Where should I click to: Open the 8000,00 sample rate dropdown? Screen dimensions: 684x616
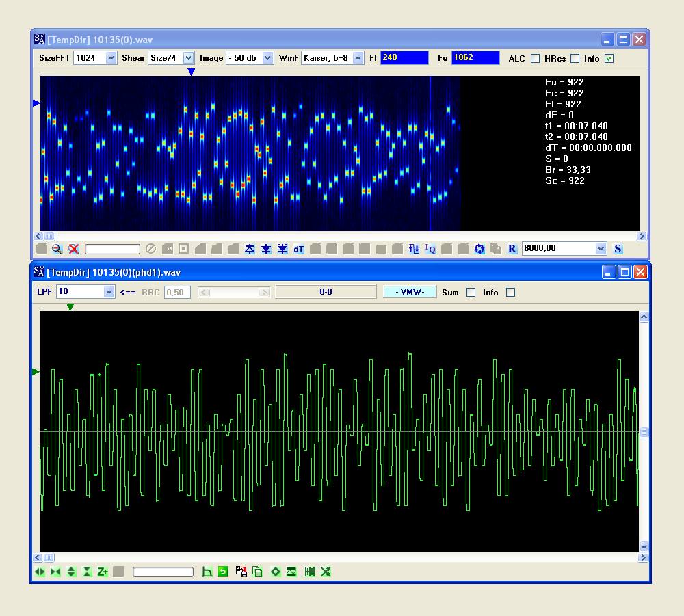(601, 248)
